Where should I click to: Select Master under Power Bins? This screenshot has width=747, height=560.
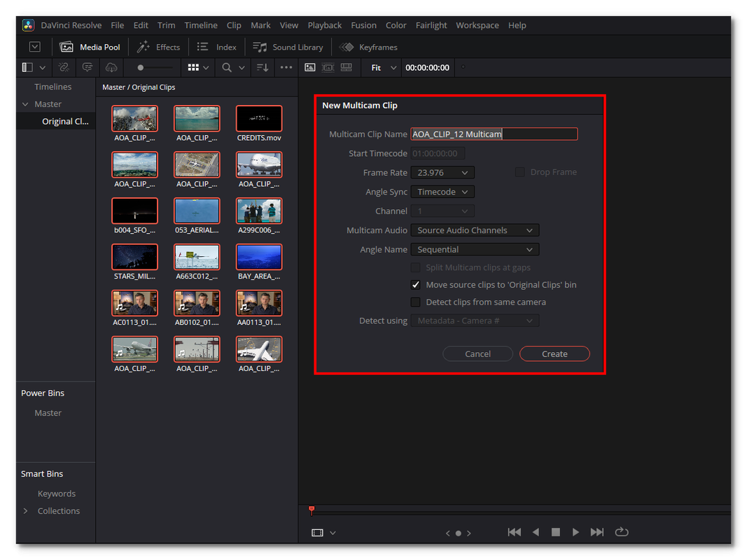point(48,413)
